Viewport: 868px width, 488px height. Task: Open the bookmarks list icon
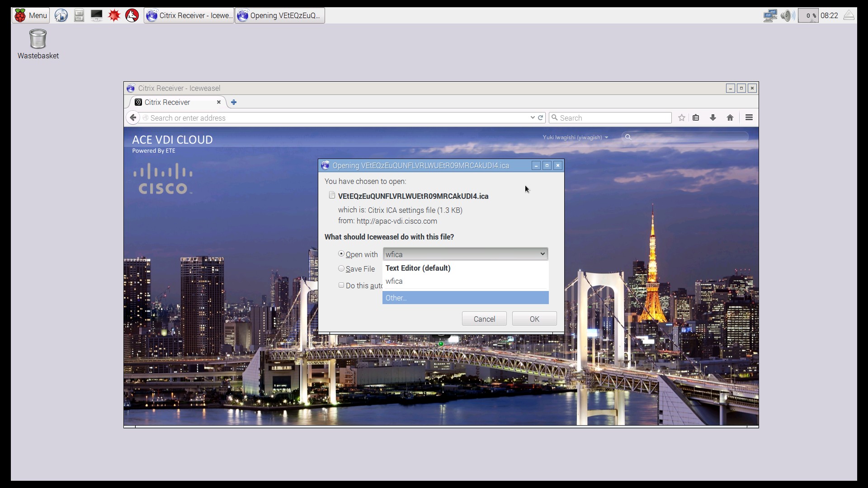[x=696, y=118]
